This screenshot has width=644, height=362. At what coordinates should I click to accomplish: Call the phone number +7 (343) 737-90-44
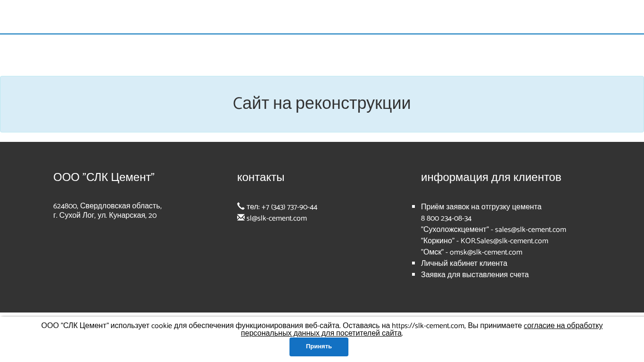[289, 207]
